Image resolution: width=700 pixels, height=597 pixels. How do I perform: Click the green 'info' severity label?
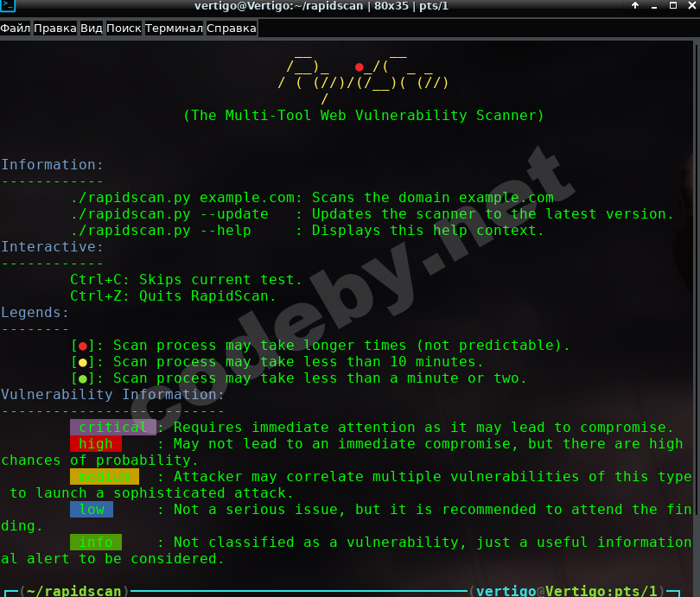(x=96, y=542)
